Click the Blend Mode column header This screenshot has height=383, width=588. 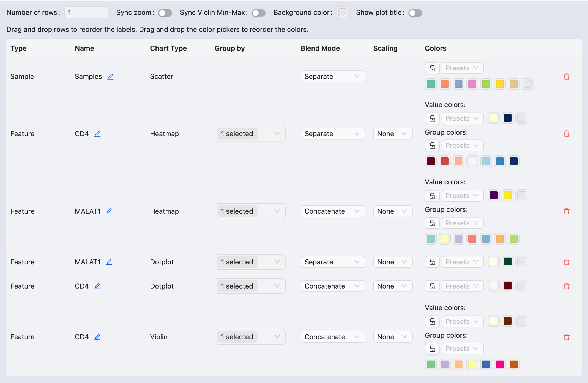[x=320, y=48]
